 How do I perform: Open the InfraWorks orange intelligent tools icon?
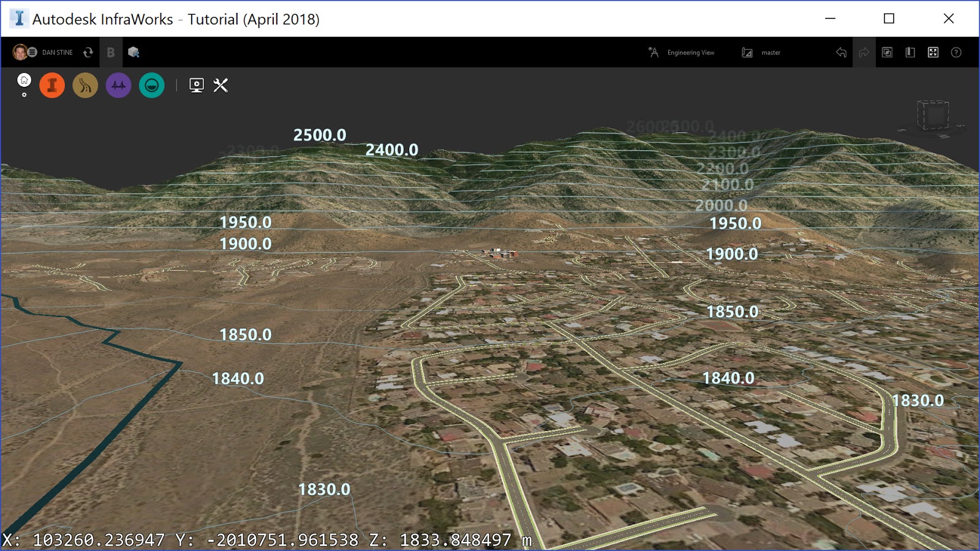point(52,85)
